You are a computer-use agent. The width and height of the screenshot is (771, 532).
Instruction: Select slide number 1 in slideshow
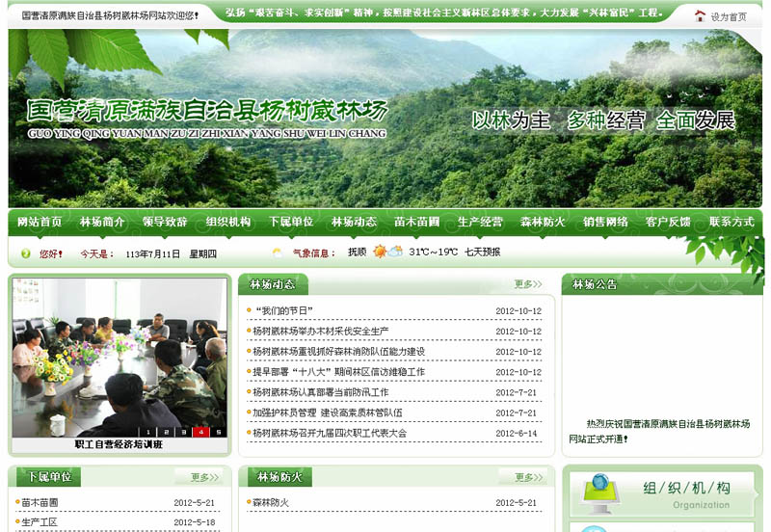tap(150, 432)
